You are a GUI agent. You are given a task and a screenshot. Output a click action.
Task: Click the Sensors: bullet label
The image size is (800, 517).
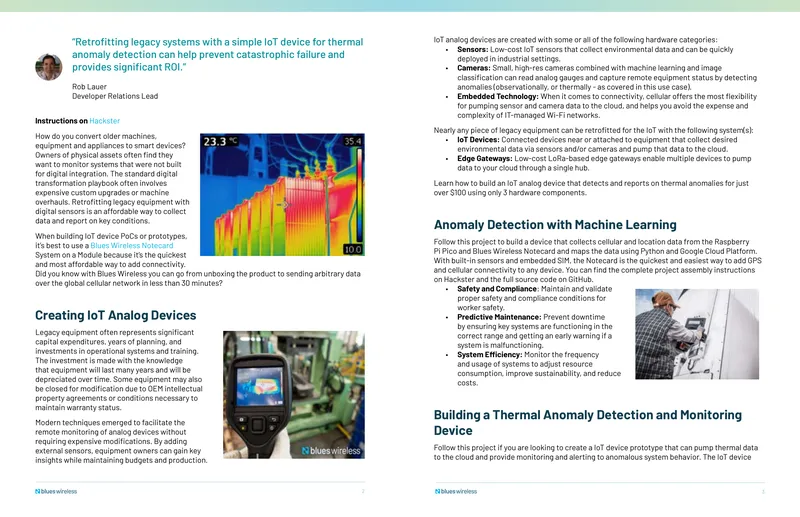(473, 50)
